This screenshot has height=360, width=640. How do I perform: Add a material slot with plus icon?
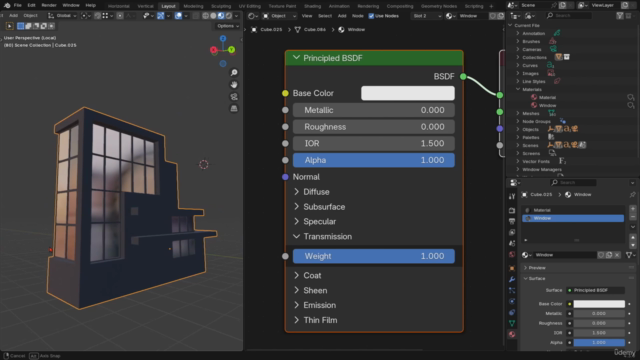[x=633, y=209]
